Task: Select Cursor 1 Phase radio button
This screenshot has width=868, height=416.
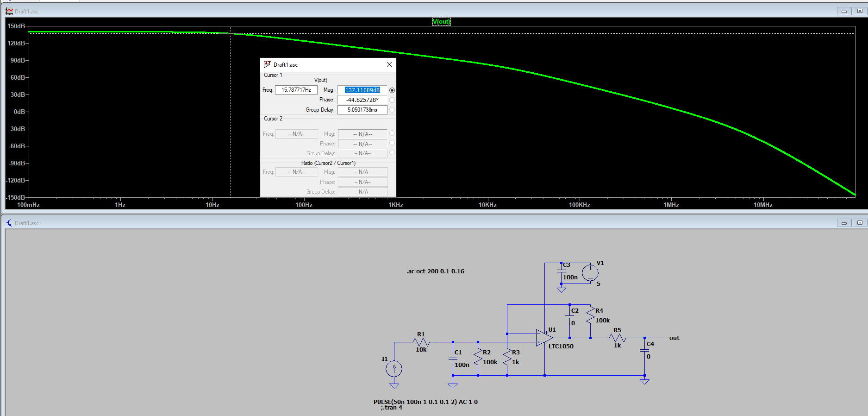Action: [392, 100]
